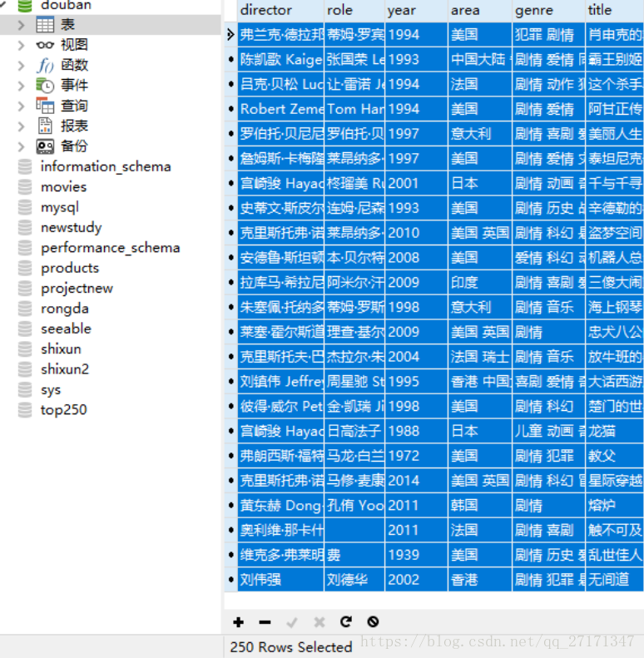Image resolution: width=644 pixels, height=658 pixels.
Task: Select the 查询 tree item
Action: coord(74,106)
